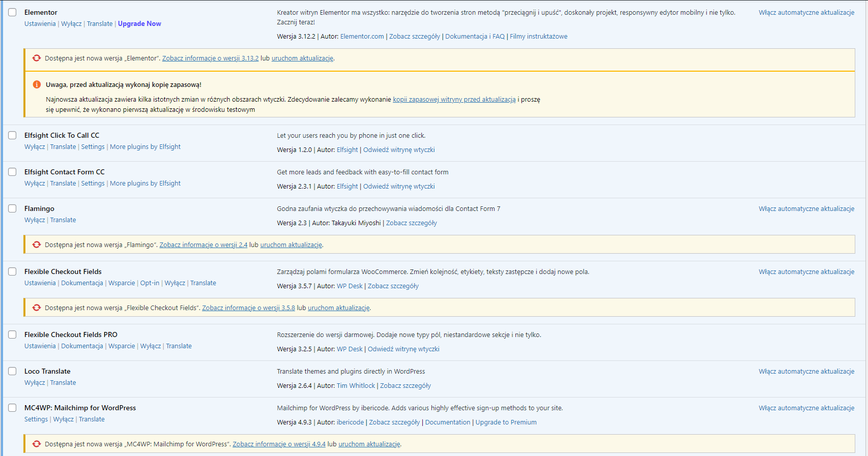Run the Flamingo update
This screenshot has height=456, width=868.
click(x=292, y=245)
